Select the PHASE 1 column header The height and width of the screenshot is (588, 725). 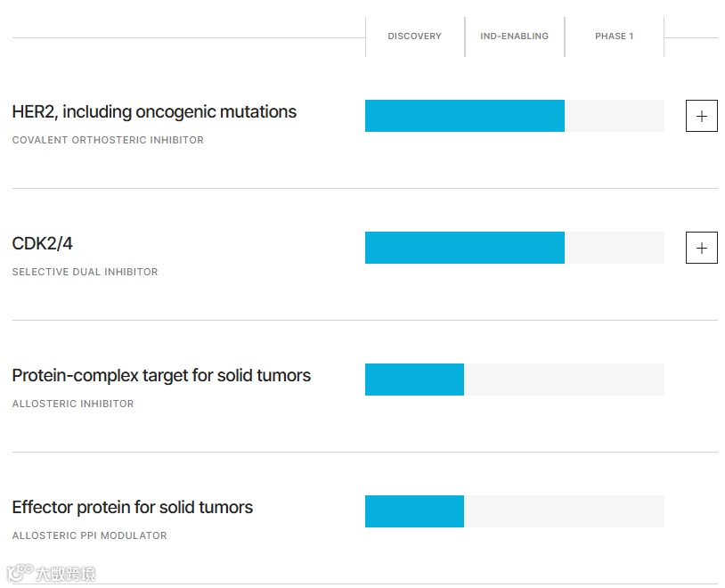click(614, 37)
